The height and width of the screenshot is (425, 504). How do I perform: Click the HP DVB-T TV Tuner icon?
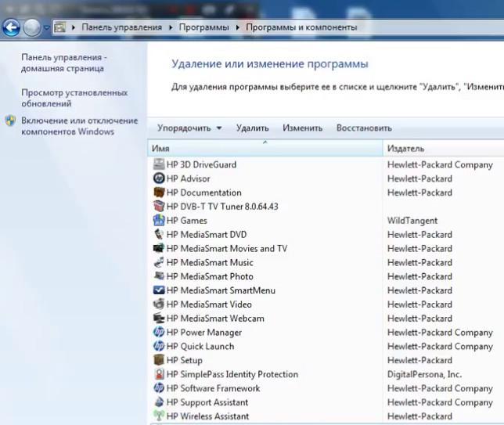coord(159,206)
